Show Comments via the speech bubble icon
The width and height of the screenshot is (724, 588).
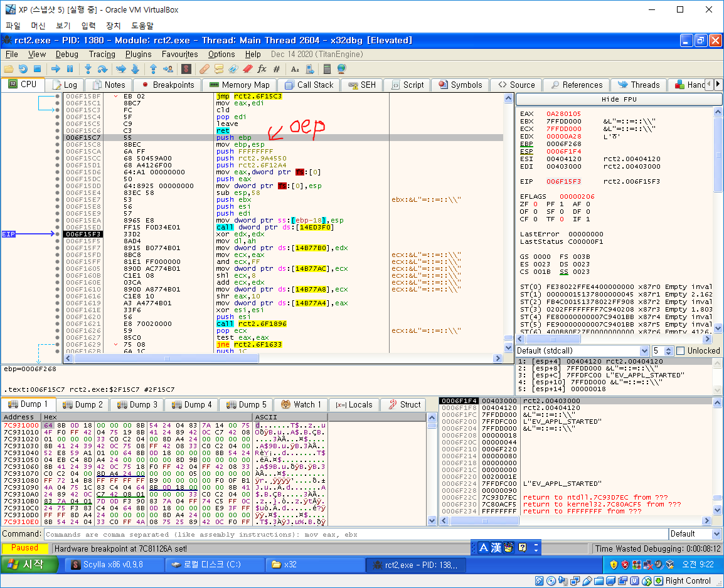coord(219,69)
